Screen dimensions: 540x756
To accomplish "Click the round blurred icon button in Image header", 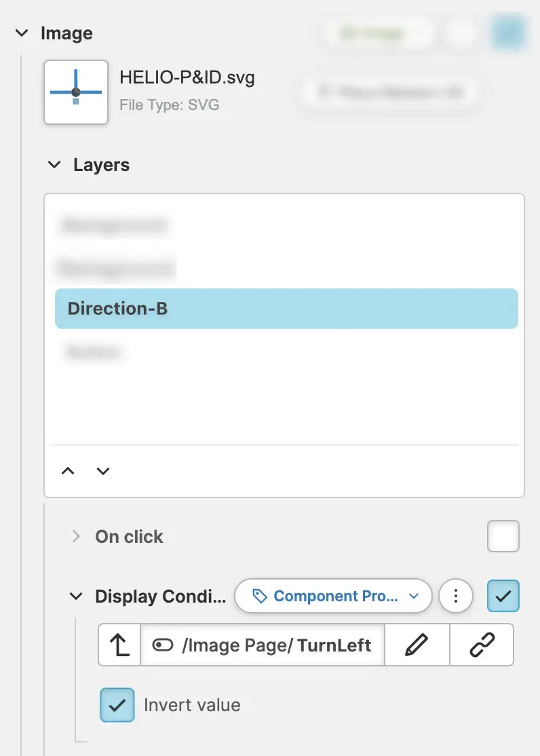I will pos(462,33).
